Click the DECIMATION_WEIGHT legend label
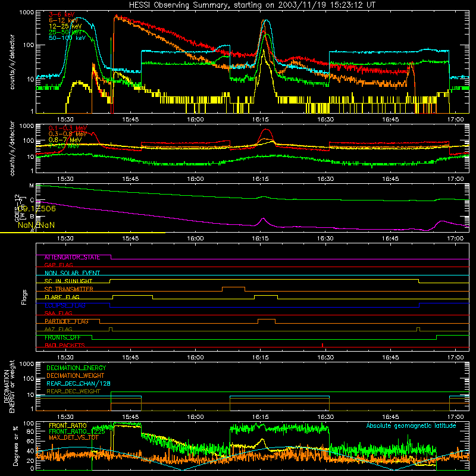The height and width of the screenshot is (476, 476). pyautogui.click(x=76, y=375)
